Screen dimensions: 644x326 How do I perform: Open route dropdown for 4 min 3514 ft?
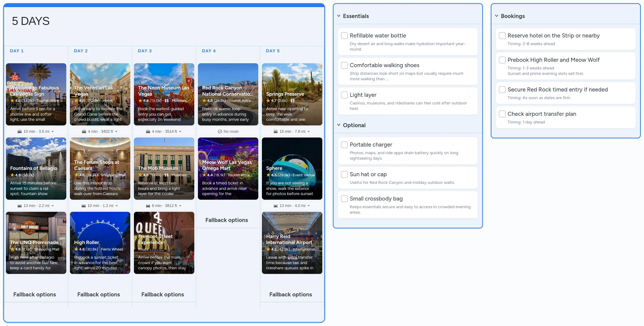coord(180,132)
